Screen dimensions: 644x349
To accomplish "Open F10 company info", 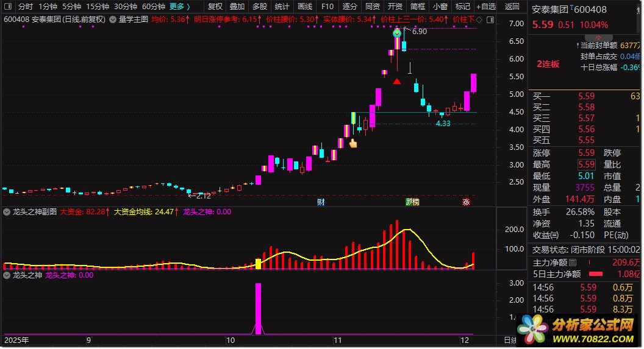I will [327, 7].
